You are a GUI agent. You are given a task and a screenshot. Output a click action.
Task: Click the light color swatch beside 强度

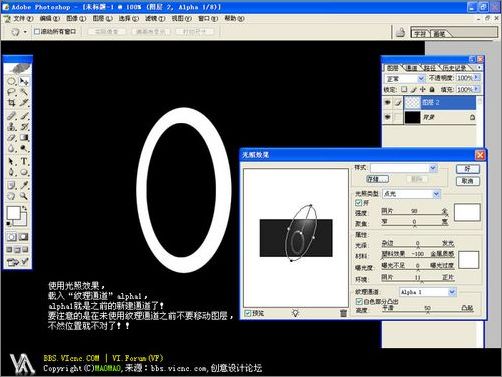pos(467,212)
